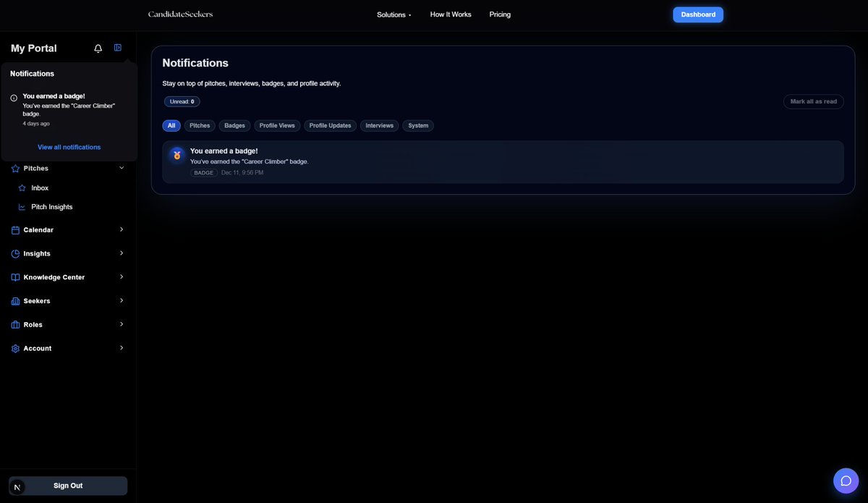Click the Account gear icon
This screenshot has width=868, height=503.
click(x=15, y=349)
